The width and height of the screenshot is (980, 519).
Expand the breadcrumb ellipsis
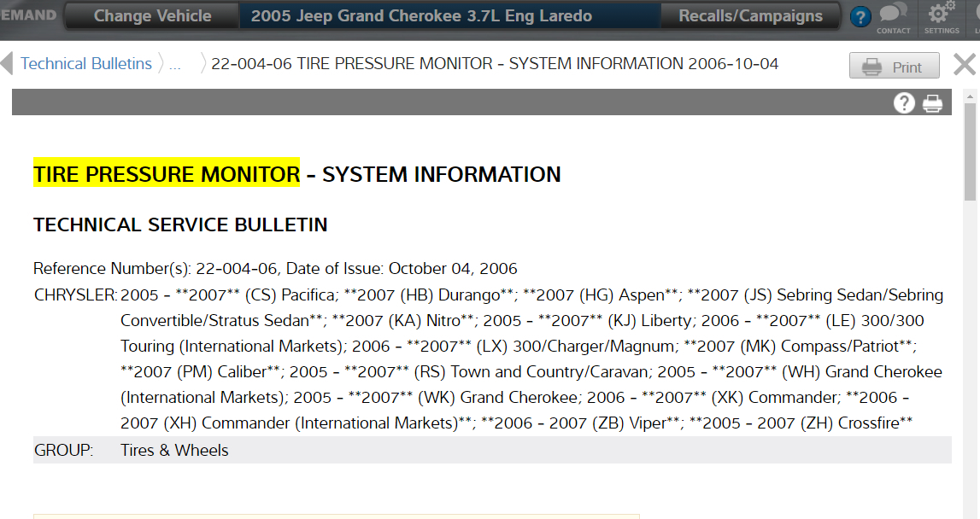175,64
